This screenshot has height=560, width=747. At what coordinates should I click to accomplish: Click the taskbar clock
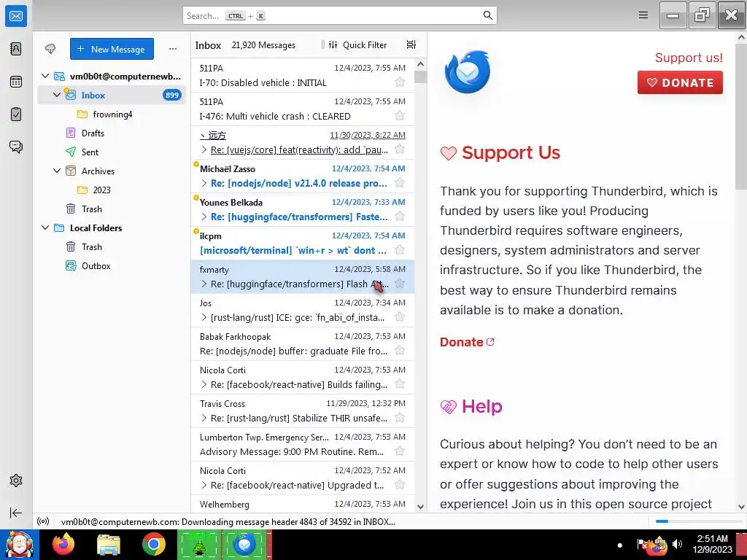click(712, 544)
